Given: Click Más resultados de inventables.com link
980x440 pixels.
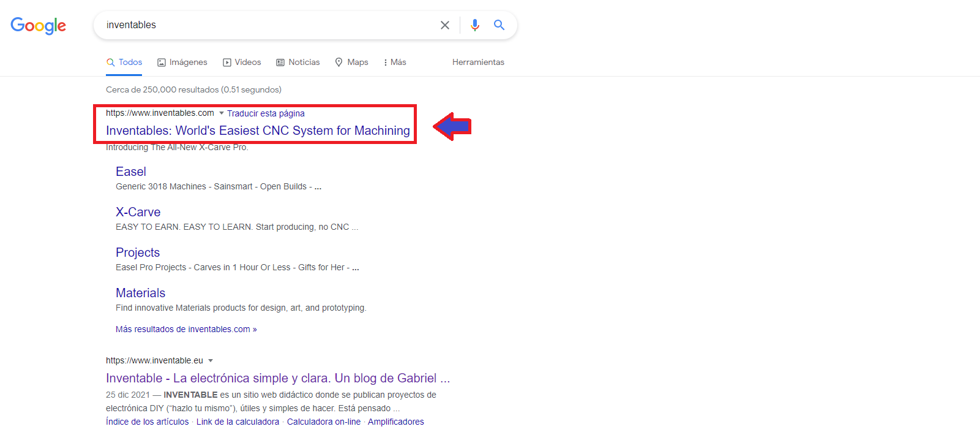Looking at the screenshot, I should [x=186, y=329].
